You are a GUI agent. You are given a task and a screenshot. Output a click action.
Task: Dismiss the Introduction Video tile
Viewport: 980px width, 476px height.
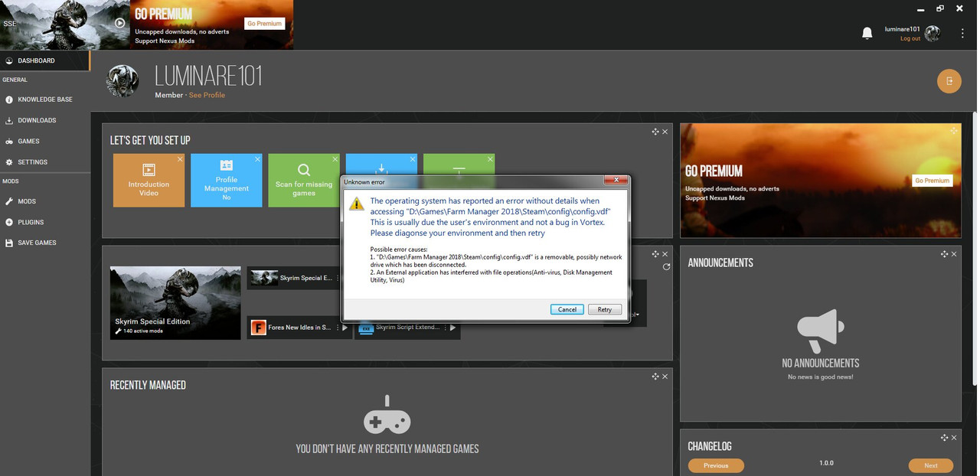tap(180, 159)
